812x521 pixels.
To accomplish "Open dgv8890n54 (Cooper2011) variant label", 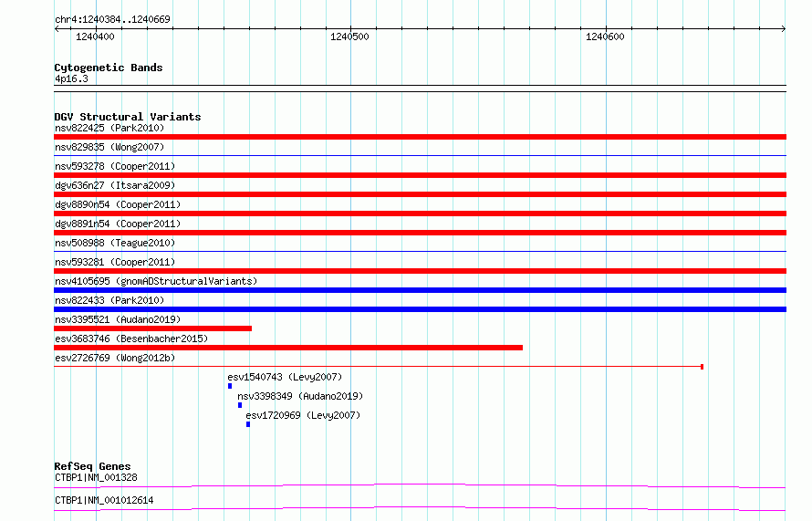I will click(118, 204).
